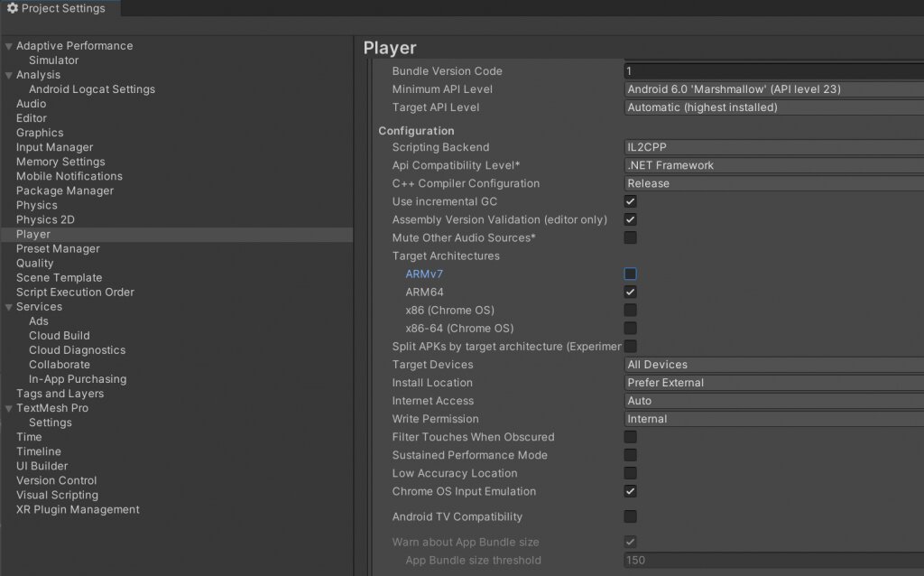Open Script Execution Order settings
Image resolution: width=924 pixels, height=576 pixels.
point(75,292)
